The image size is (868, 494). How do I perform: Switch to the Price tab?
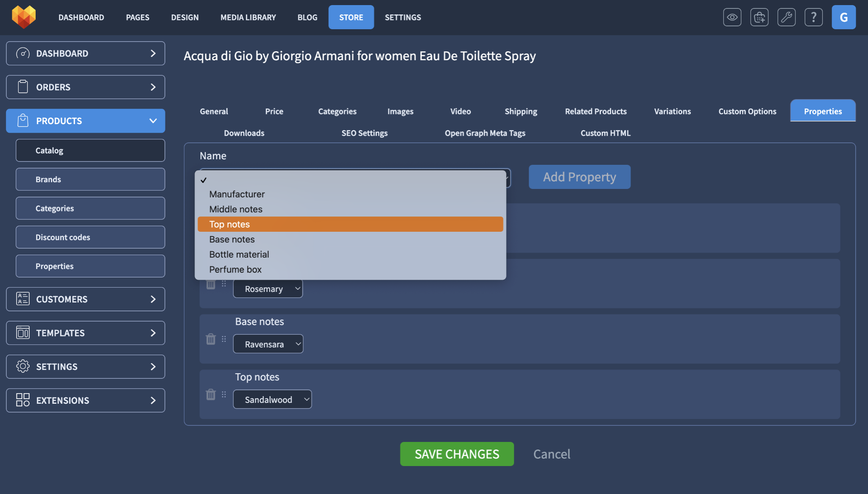point(274,111)
